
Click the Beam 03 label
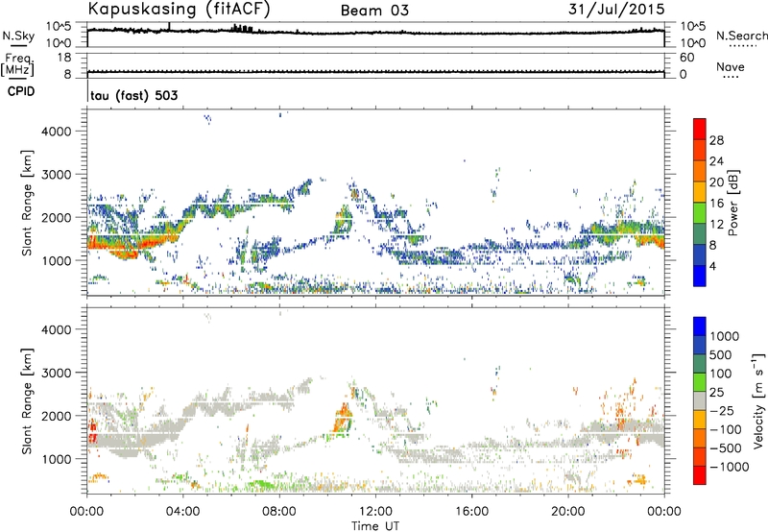click(374, 11)
